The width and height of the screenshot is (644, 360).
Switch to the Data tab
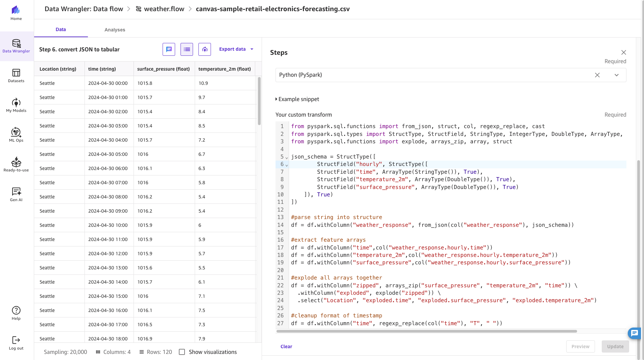[61, 30]
